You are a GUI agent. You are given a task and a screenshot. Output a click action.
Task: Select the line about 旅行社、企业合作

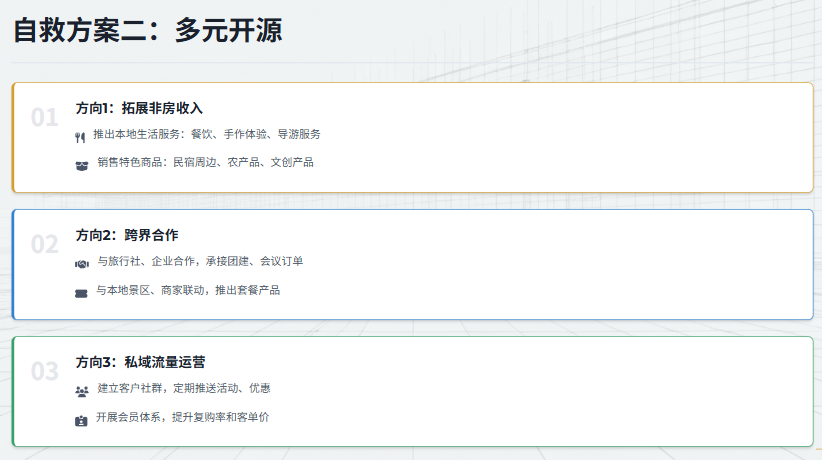tap(199, 261)
